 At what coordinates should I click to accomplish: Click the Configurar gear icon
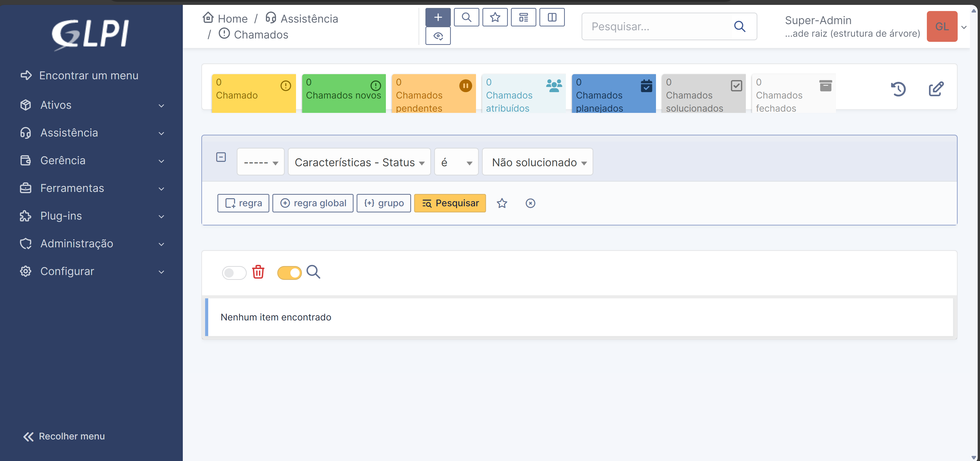[25, 271]
